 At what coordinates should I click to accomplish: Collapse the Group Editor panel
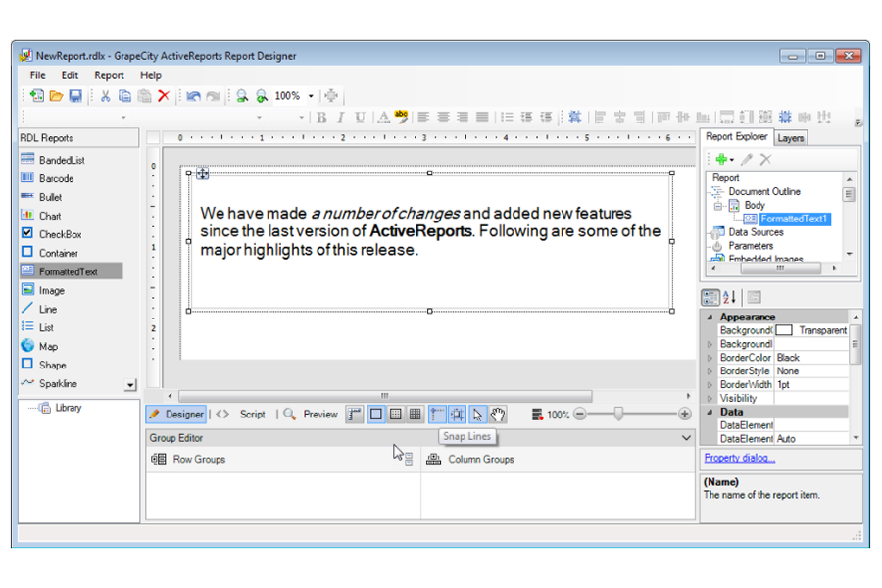686,438
